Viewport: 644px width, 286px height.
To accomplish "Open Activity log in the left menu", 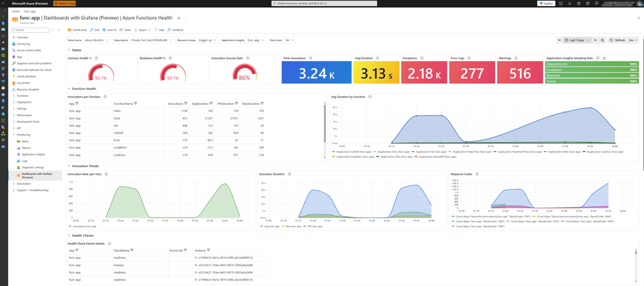I will point(23,44).
